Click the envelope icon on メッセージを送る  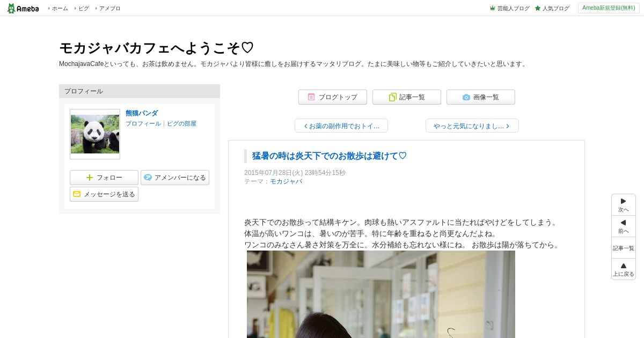[77, 194]
